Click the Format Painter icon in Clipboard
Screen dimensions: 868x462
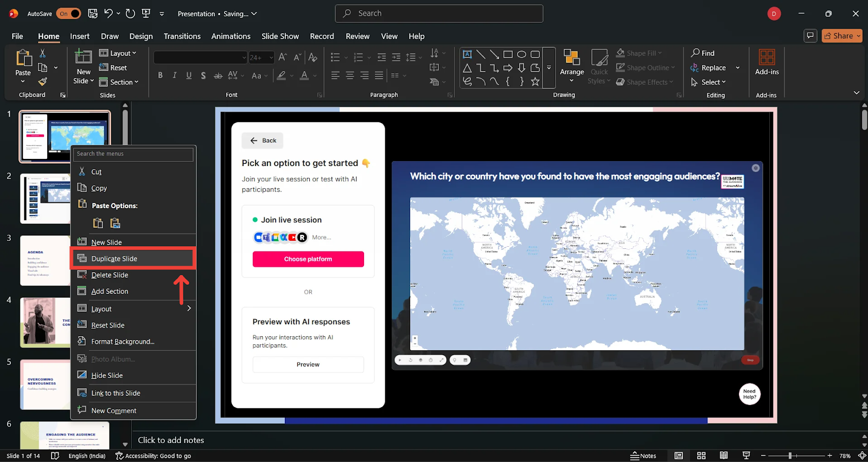(x=42, y=82)
